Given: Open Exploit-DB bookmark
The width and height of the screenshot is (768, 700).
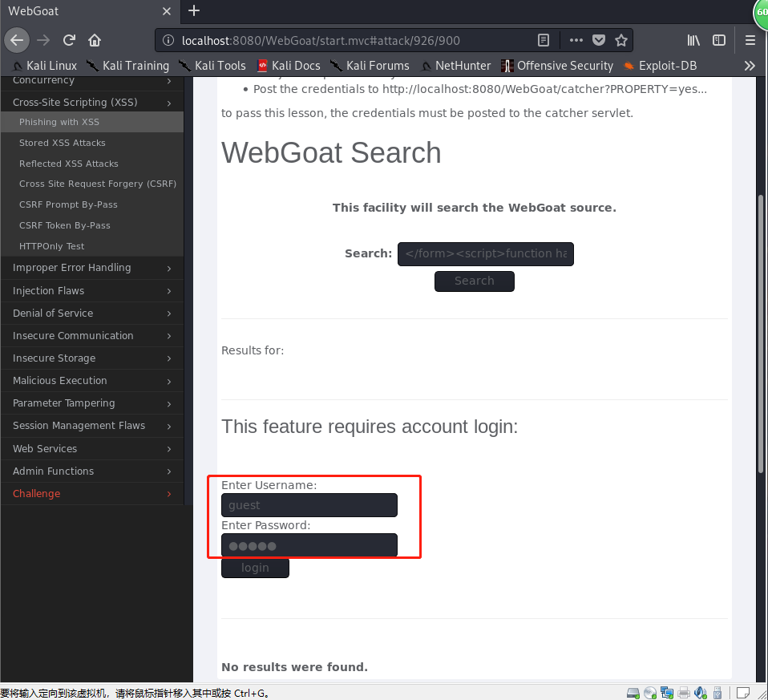Looking at the screenshot, I should (x=660, y=66).
